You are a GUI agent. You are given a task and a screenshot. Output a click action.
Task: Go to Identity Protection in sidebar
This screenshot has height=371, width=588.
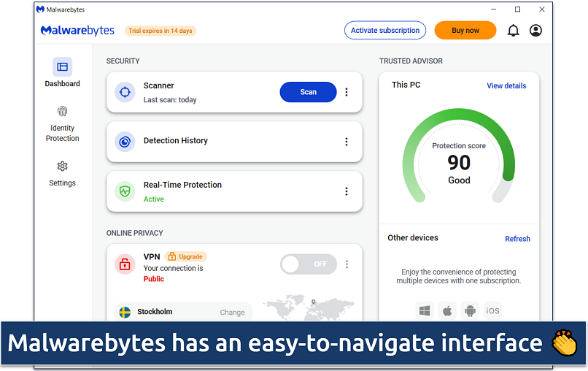(63, 123)
